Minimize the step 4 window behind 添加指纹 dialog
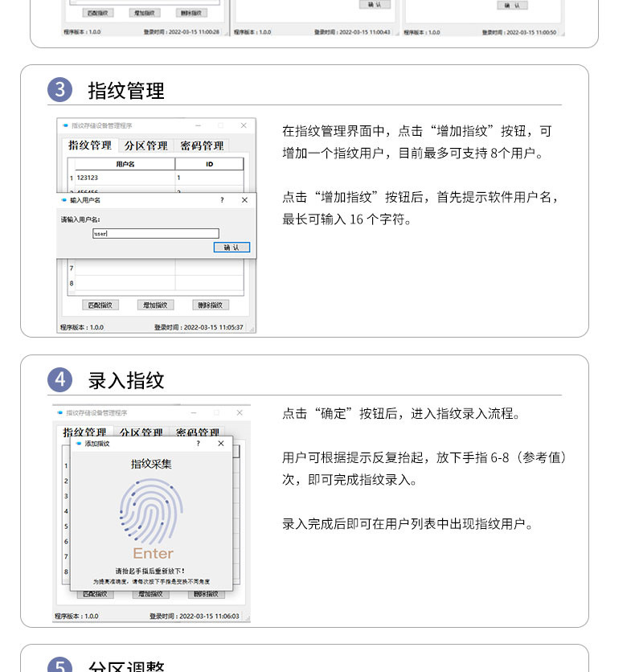 click(194, 412)
